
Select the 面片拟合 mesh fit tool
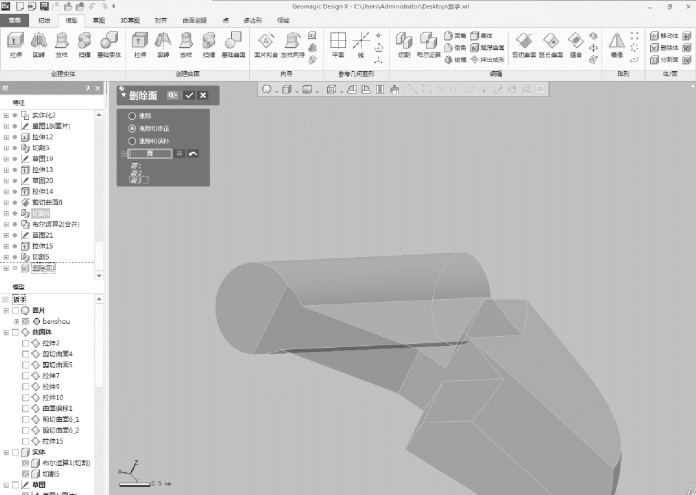click(x=264, y=43)
